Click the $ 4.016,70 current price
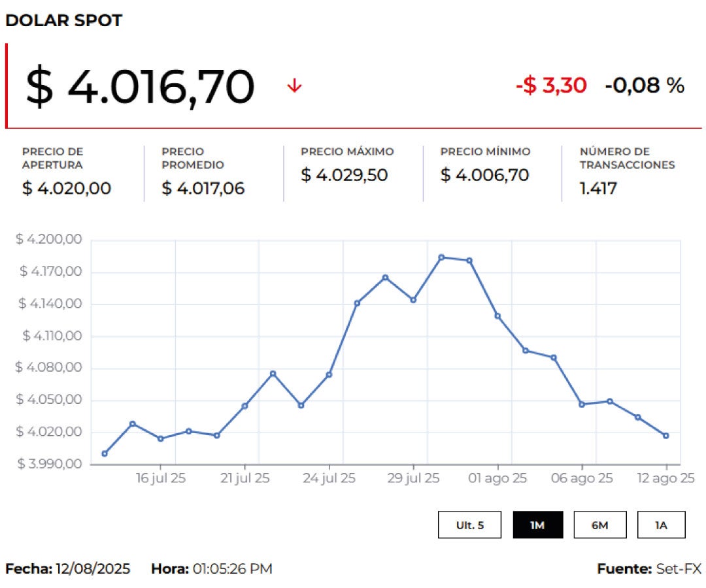 [140, 87]
